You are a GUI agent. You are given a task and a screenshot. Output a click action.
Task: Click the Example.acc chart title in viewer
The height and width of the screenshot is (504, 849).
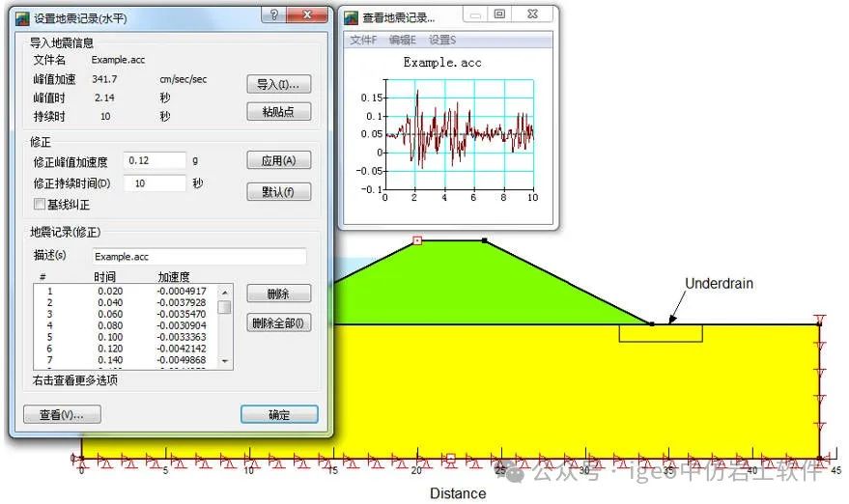point(442,63)
